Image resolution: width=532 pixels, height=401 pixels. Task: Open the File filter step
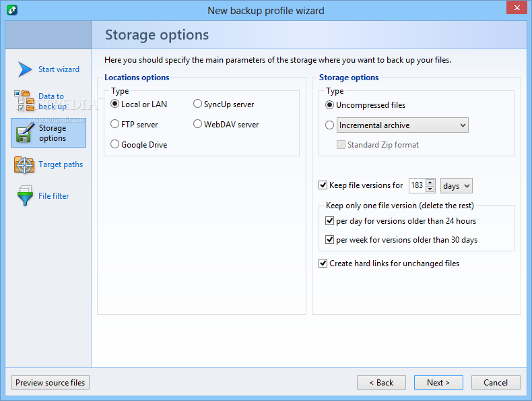point(54,196)
